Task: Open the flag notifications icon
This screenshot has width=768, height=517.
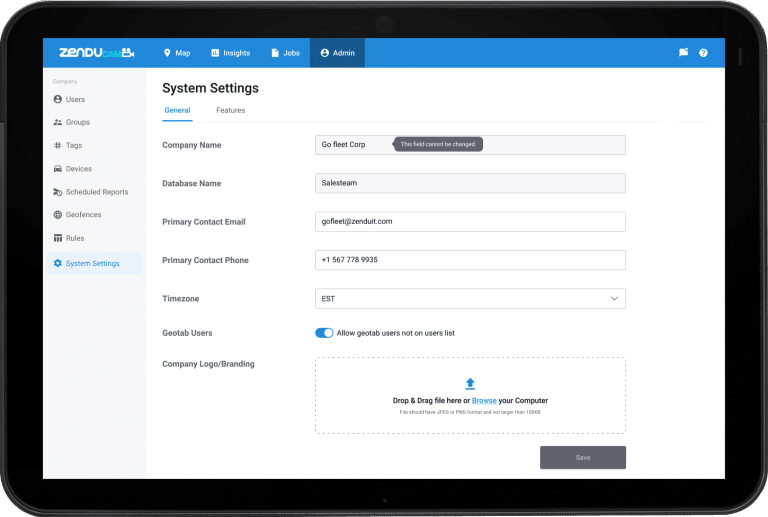Action: click(x=683, y=52)
